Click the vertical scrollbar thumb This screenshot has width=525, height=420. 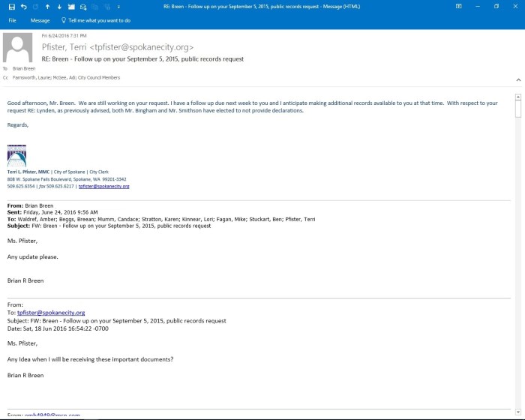517,109
